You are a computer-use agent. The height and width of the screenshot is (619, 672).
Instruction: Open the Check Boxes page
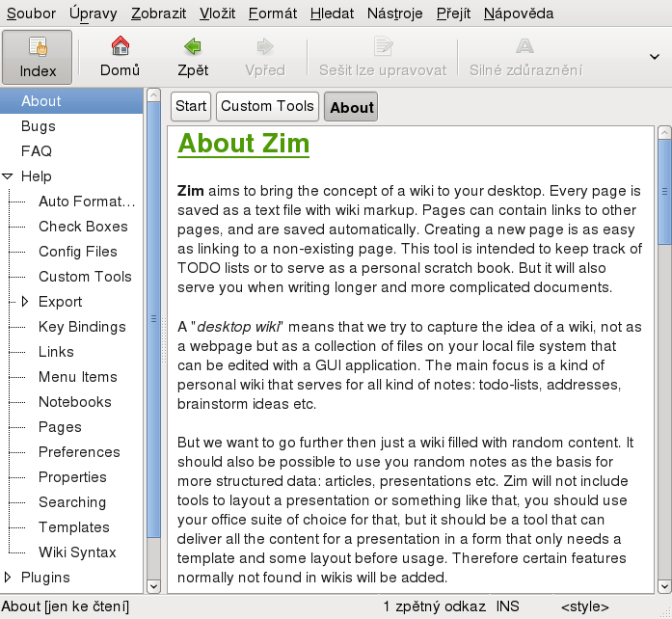[x=83, y=227]
